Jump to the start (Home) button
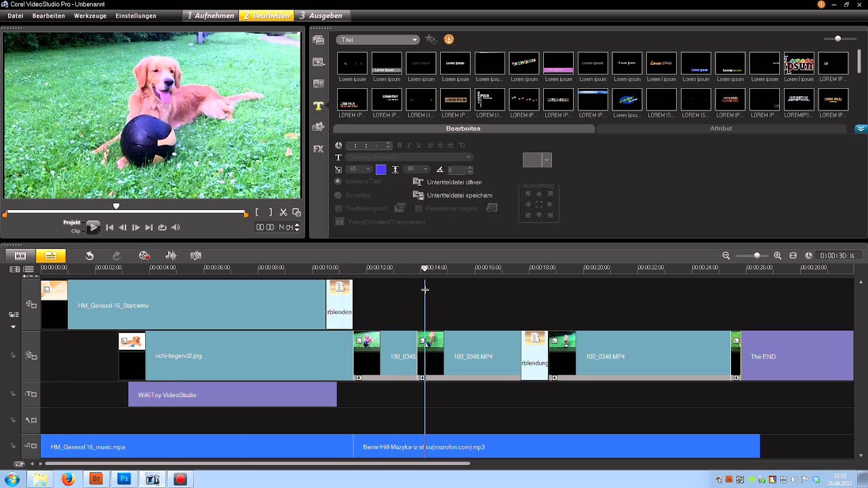This screenshot has height=488, width=868. pyautogui.click(x=110, y=228)
